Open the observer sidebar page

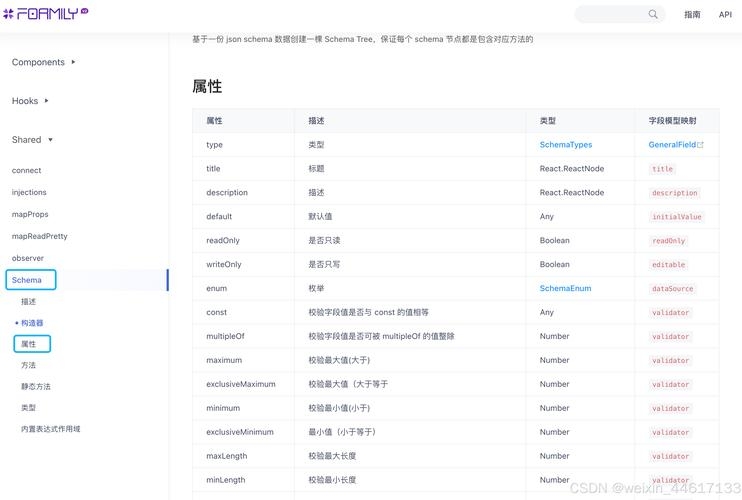[x=27, y=258]
